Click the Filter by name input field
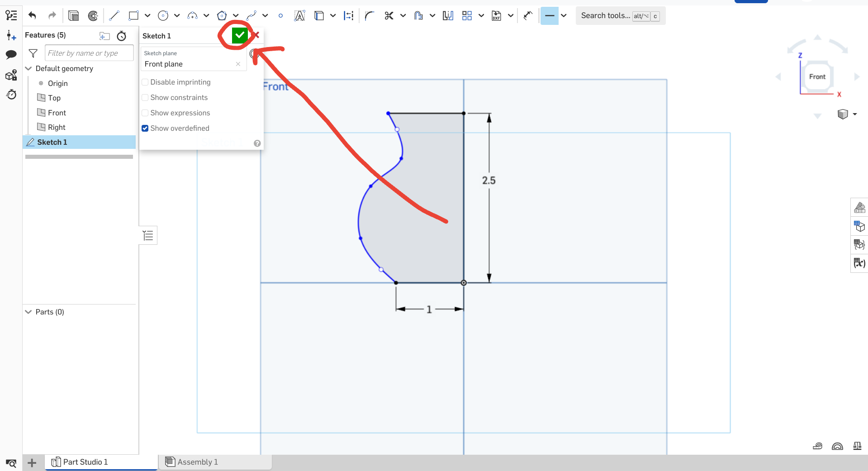Image resolution: width=868 pixels, height=471 pixels. pyautogui.click(x=89, y=53)
